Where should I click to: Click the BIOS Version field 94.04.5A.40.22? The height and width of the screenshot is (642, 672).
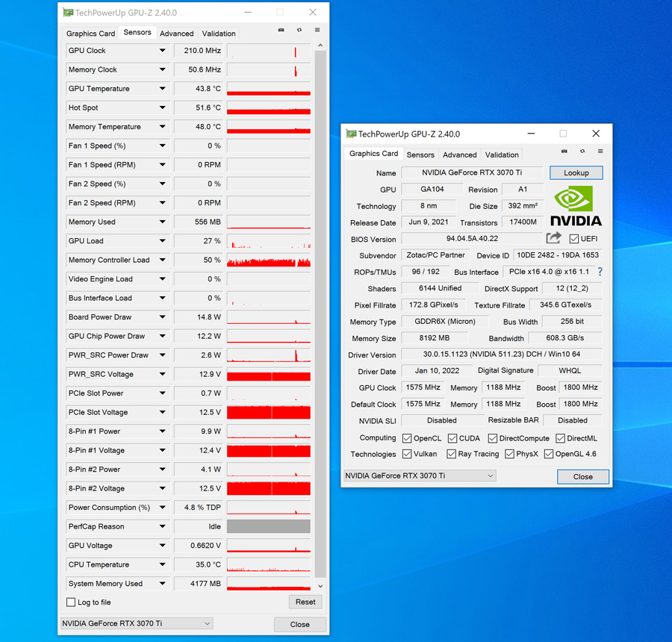click(x=472, y=239)
